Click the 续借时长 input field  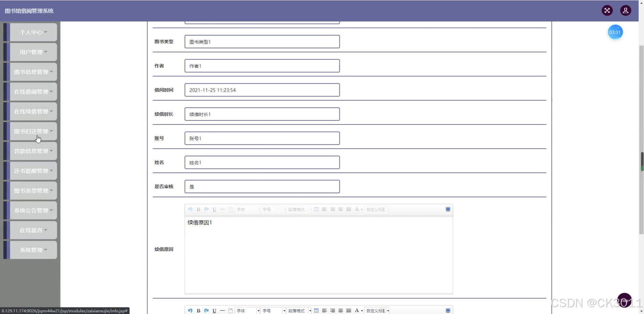(x=262, y=114)
